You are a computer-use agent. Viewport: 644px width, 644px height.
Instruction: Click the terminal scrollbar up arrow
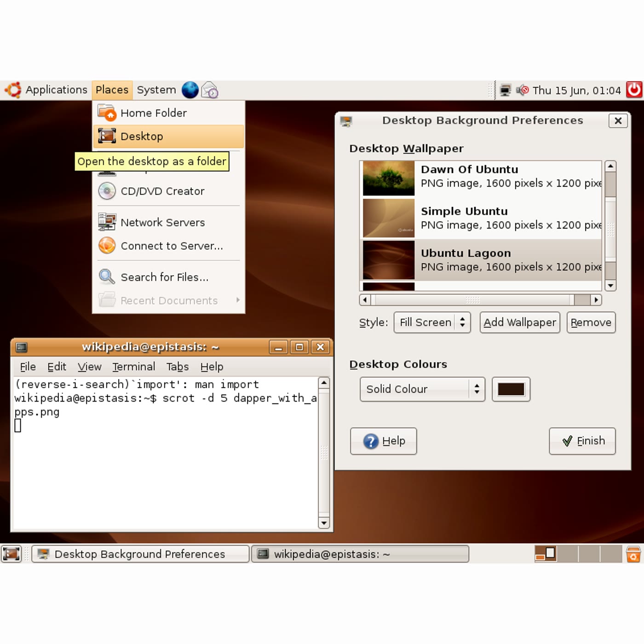(324, 383)
